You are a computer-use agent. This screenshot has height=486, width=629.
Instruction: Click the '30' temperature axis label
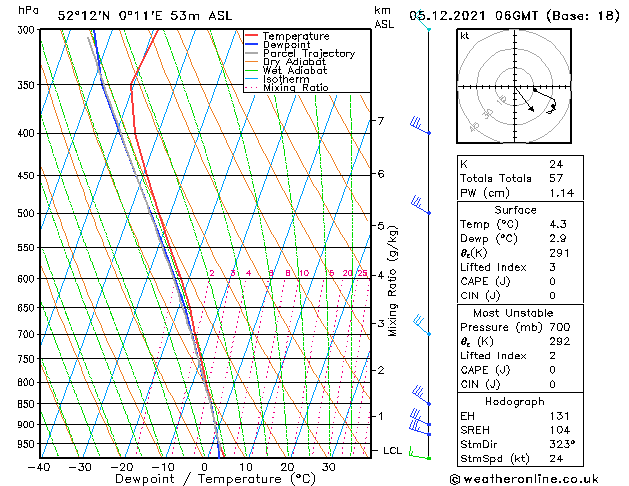click(x=329, y=467)
